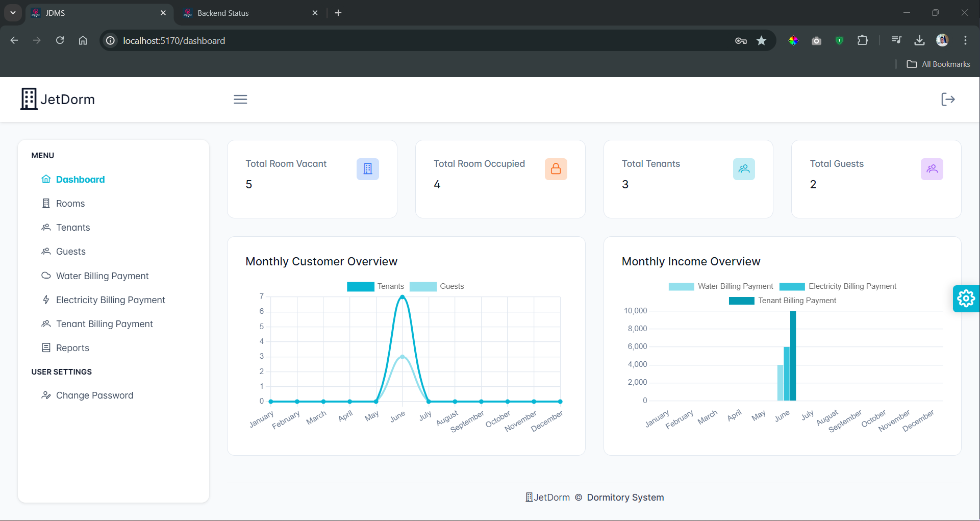Click the teal people icon on Total Tenants card
Screen dimensions: 980x521
click(744, 169)
